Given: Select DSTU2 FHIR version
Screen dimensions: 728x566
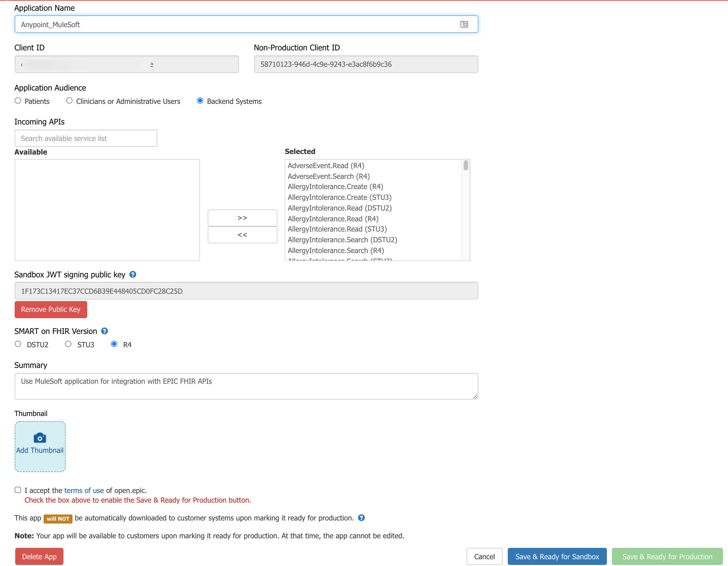Looking at the screenshot, I should [x=18, y=344].
